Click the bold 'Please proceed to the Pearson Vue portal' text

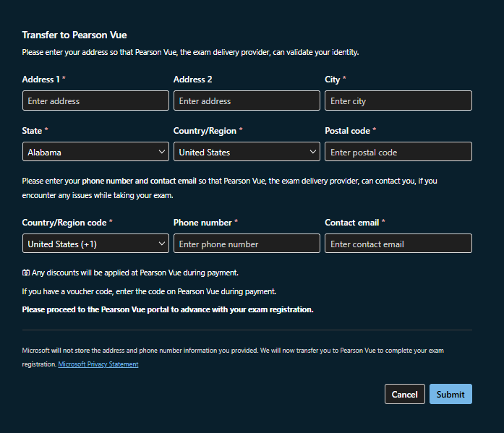168,309
